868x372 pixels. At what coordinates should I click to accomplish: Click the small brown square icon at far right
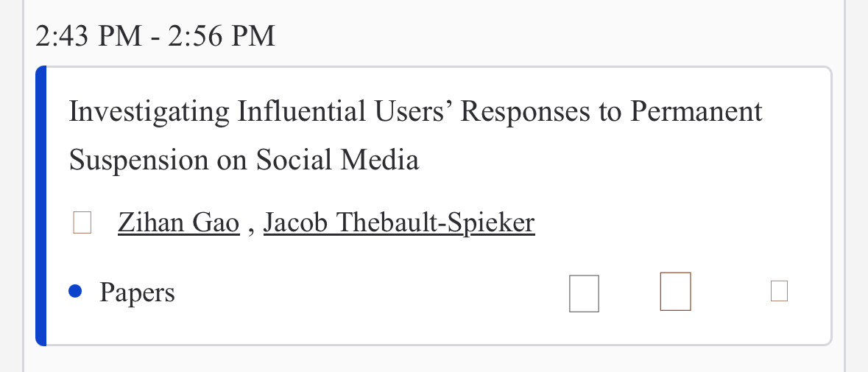tap(779, 291)
